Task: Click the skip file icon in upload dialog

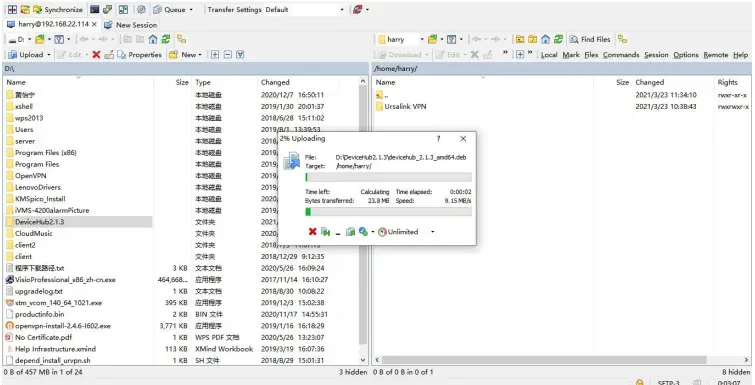Action: [325, 232]
